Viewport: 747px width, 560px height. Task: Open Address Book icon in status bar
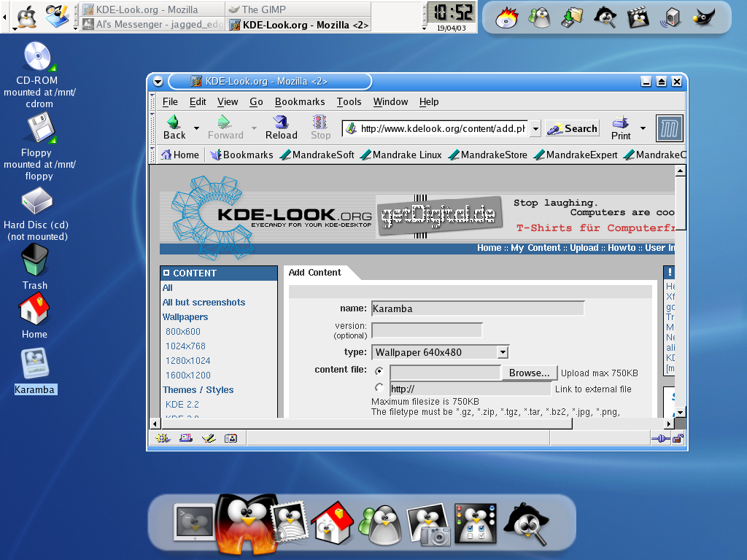(231, 438)
